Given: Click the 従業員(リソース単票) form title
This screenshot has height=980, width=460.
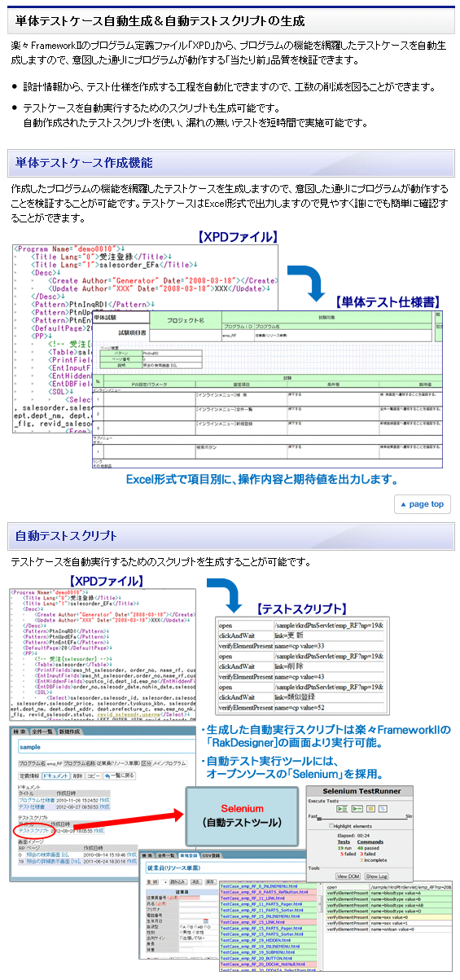Looking at the screenshot, I should 176,868.
